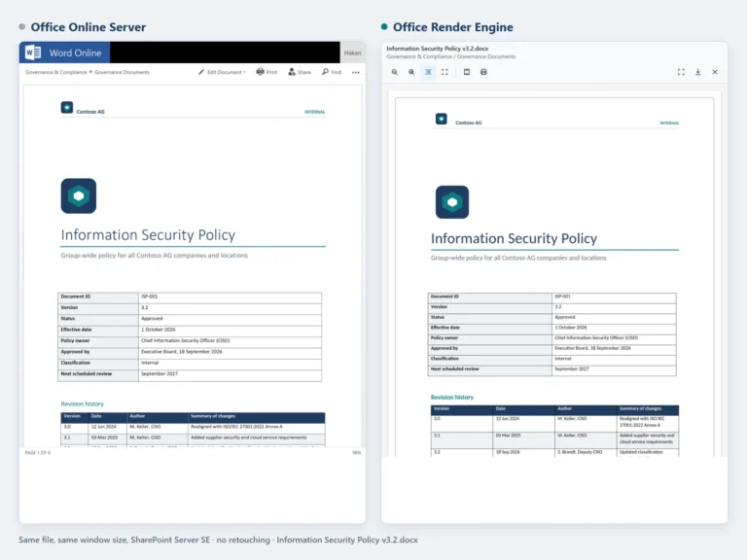747x560 pixels.
Task: Click the Group-wide policy subtitle in Word Online
Action: click(154, 256)
